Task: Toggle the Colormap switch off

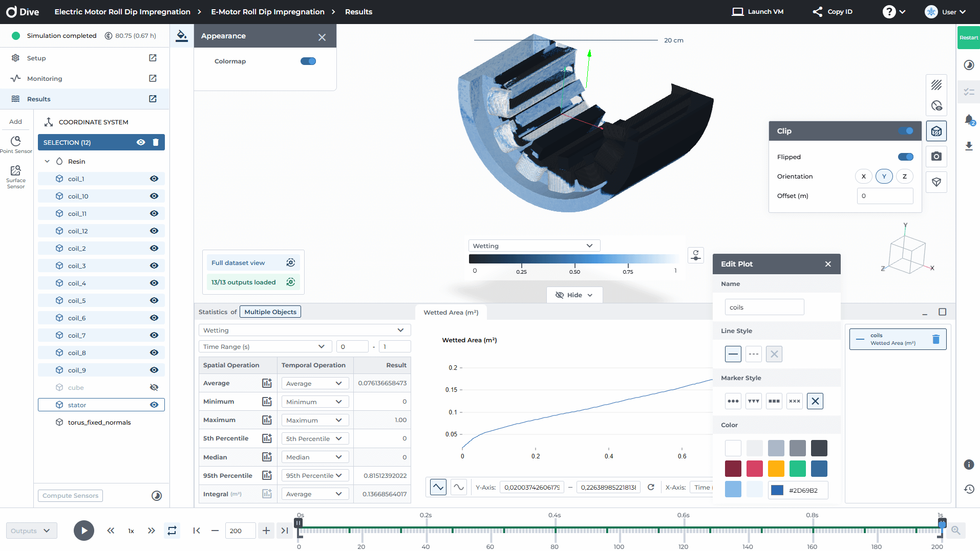Action: [x=308, y=61]
